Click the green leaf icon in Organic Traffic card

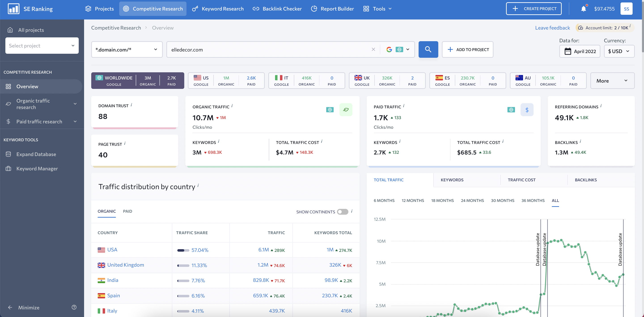(x=346, y=110)
